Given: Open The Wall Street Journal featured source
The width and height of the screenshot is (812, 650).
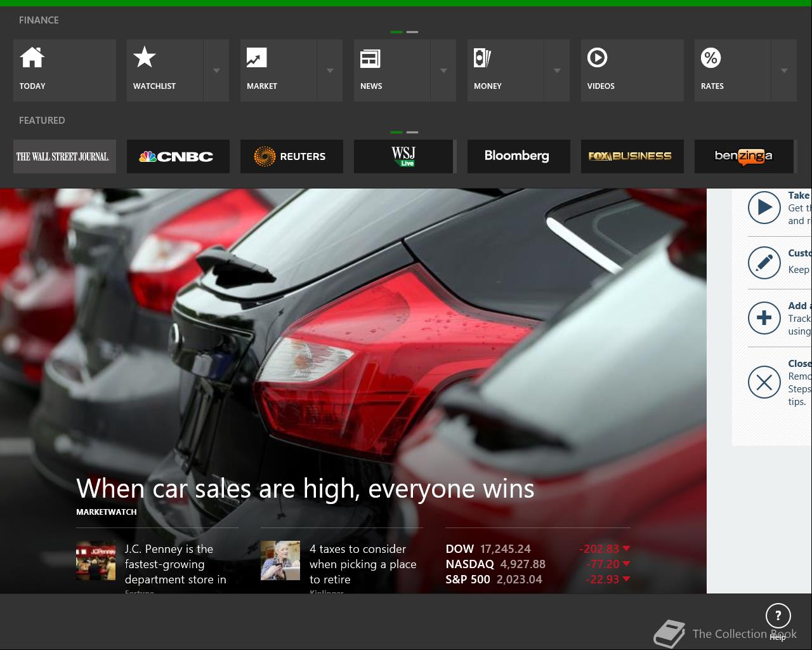Looking at the screenshot, I should [x=64, y=156].
